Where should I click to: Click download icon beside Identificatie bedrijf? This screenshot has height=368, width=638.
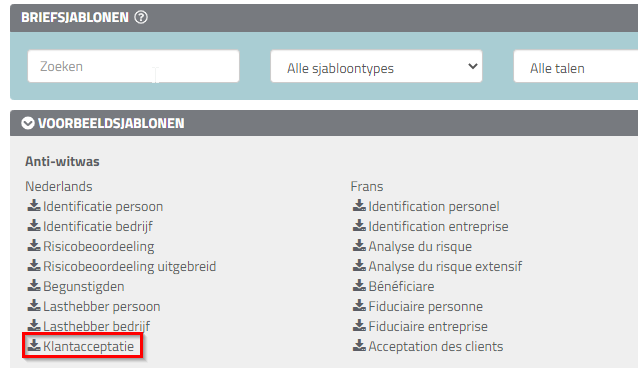click(34, 226)
